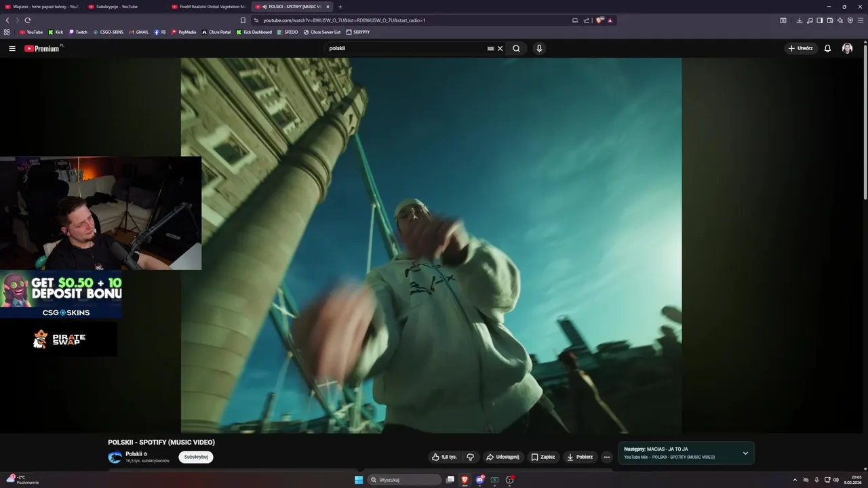
Task: Open Brave Rewards triangle icon
Action: pyautogui.click(x=610, y=20)
